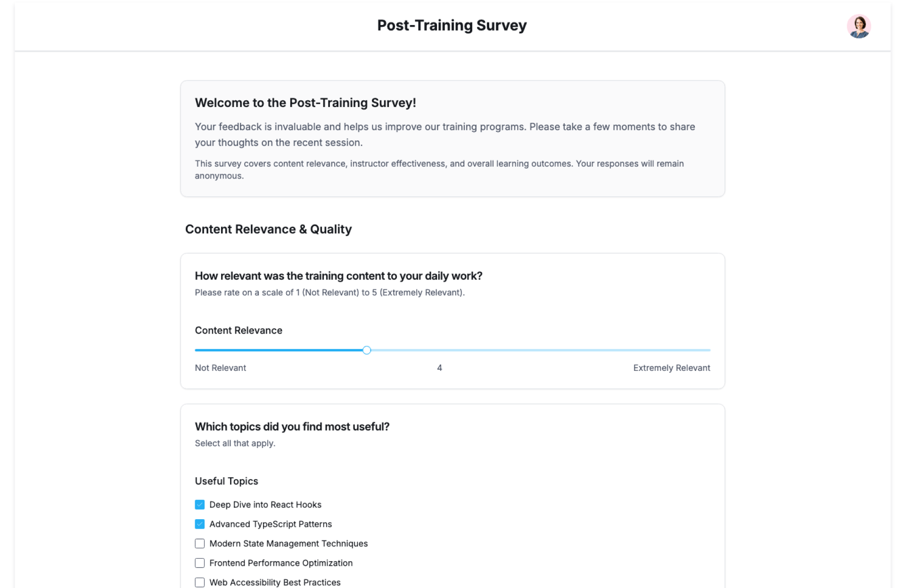905x588 pixels.
Task: Enable Frontend Performance Optimization checkbox
Action: click(200, 563)
